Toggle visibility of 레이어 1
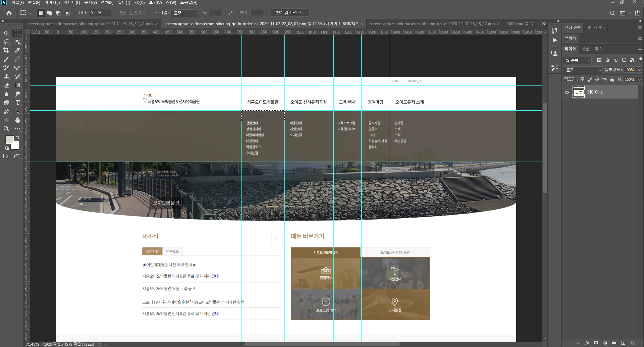Image resolution: width=644 pixels, height=347 pixels. (567, 92)
